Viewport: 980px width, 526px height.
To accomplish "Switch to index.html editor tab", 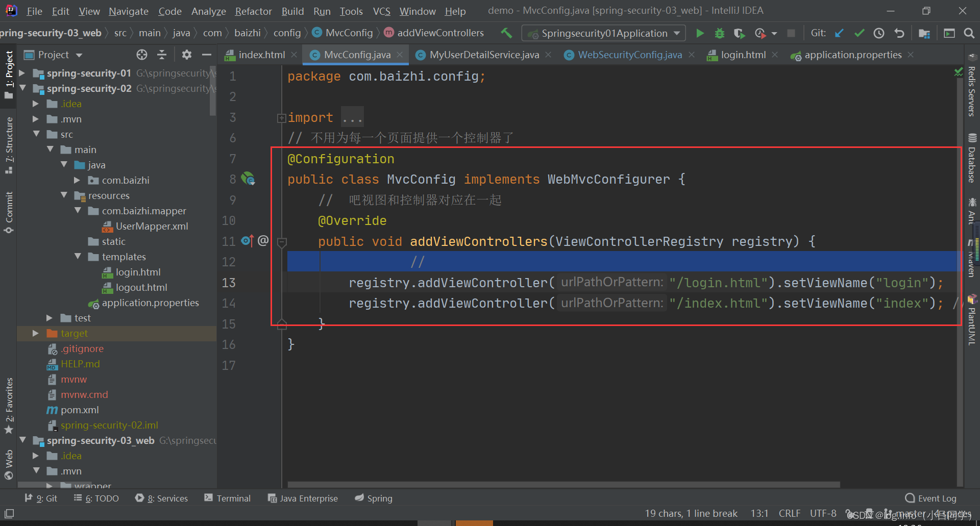I will (x=262, y=55).
